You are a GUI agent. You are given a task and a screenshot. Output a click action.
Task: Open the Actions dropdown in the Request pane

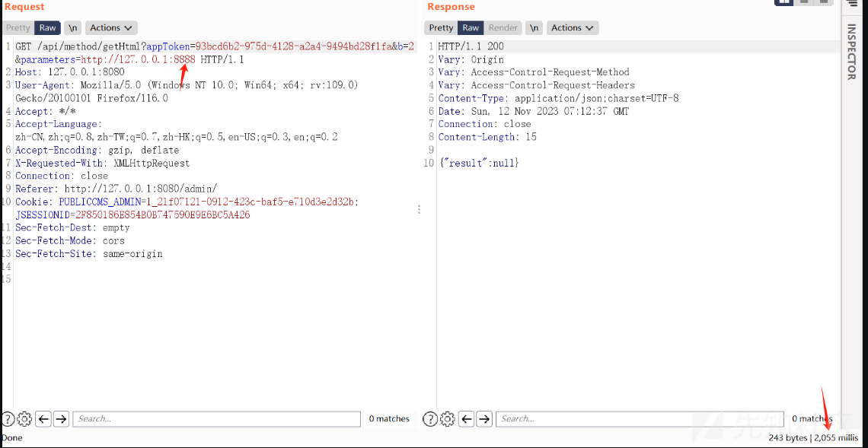(111, 27)
